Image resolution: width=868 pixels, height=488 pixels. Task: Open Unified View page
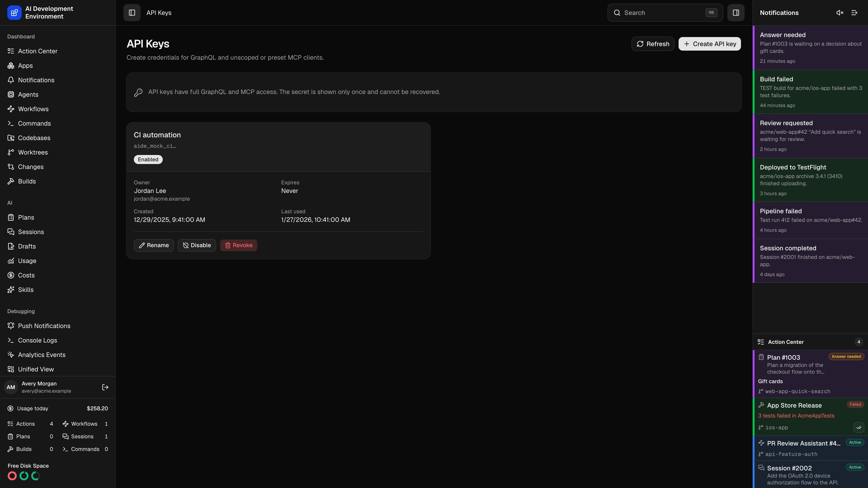(58, 369)
